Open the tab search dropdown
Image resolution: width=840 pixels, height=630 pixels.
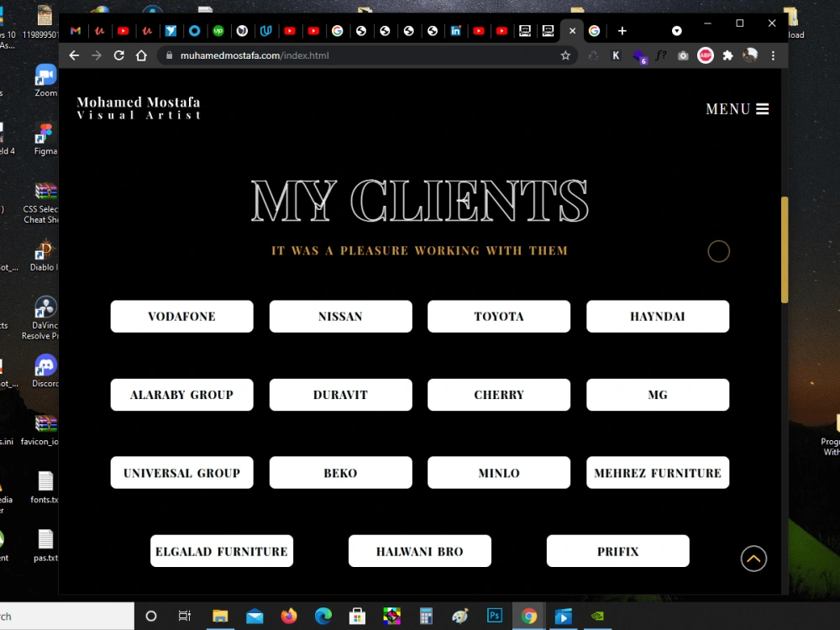[x=676, y=31]
